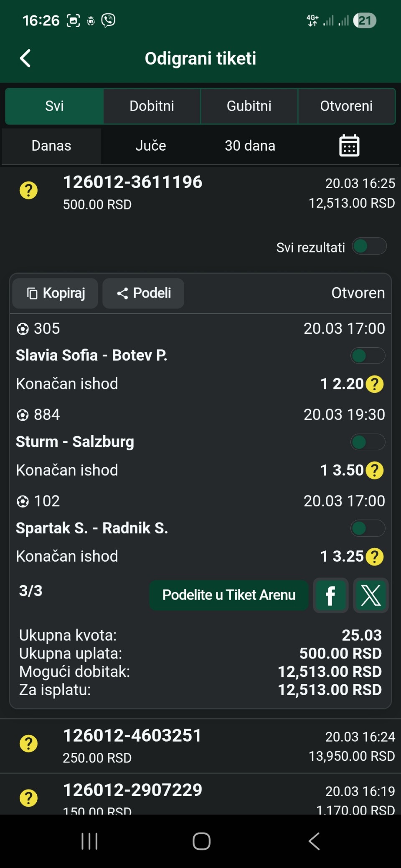This screenshot has width=401, height=868.
Task: Select the Juče date filter
Action: click(x=150, y=146)
